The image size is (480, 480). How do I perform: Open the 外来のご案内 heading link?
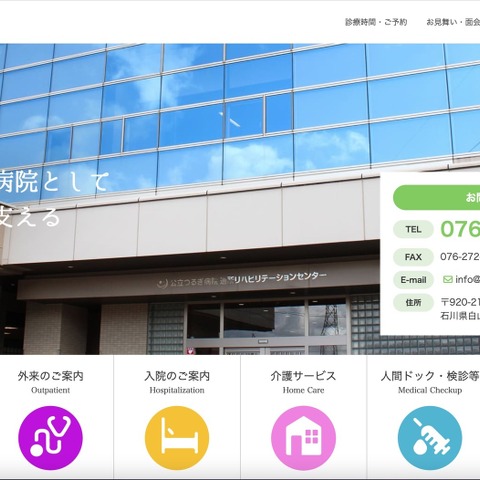[50, 376]
